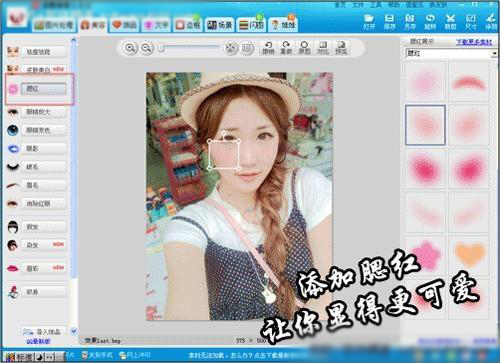
Task: Open the compare view (对比)
Action: pos(322,48)
